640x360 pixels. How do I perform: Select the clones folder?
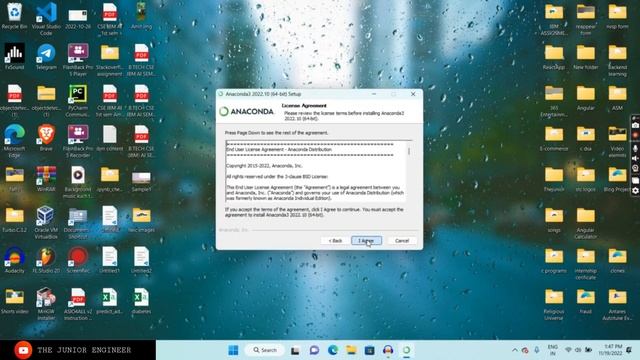pos(617,260)
